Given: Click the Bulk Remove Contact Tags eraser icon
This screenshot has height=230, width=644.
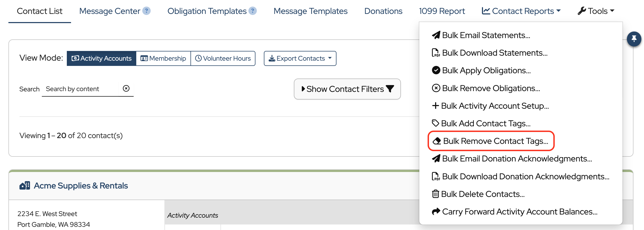Looking at the screenshot, I should click(437, 141).
